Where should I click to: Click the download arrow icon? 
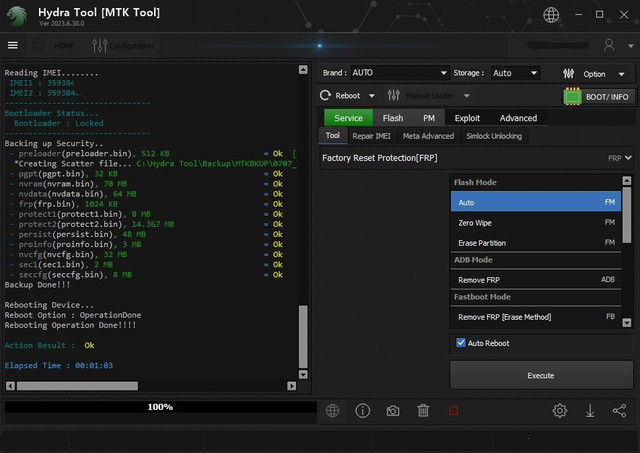(590, 411)
